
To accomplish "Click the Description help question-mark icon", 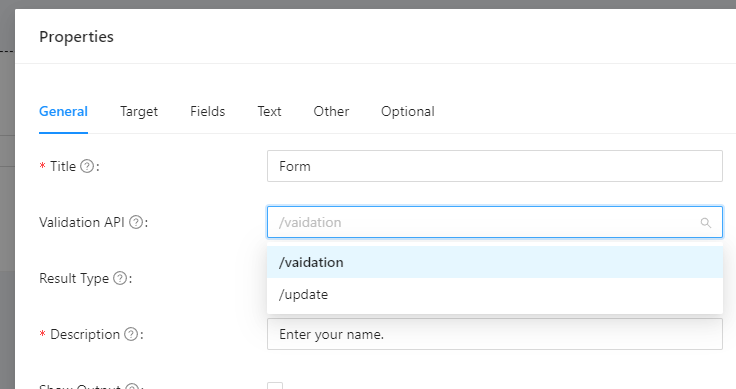I will click(131, 334).
